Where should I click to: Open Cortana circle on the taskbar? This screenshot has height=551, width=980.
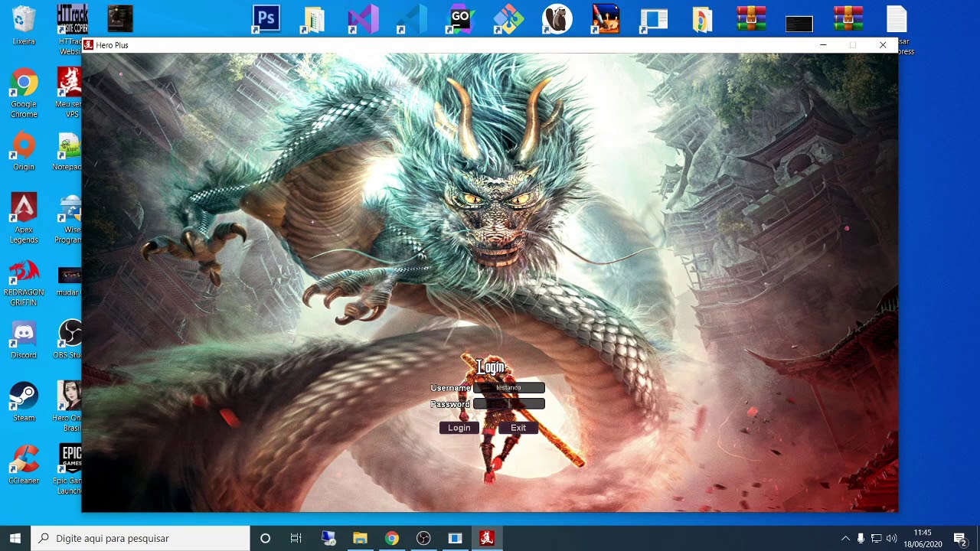(x=265, y=538)
